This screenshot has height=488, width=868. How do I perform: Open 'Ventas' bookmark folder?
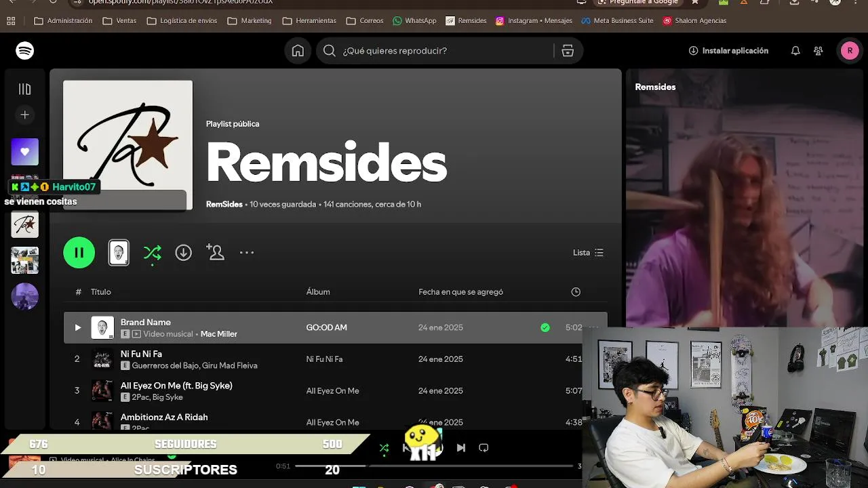pos(119,21)
